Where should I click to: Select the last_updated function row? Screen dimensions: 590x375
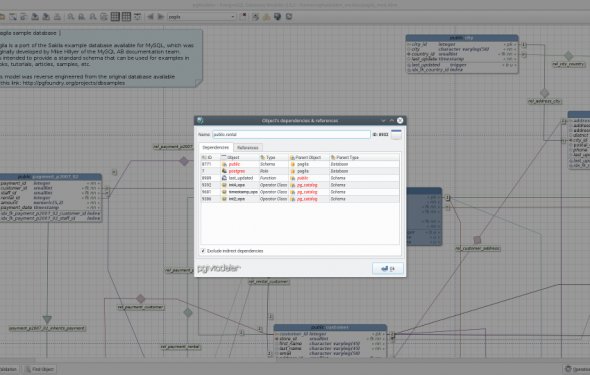tap(300, 178)
